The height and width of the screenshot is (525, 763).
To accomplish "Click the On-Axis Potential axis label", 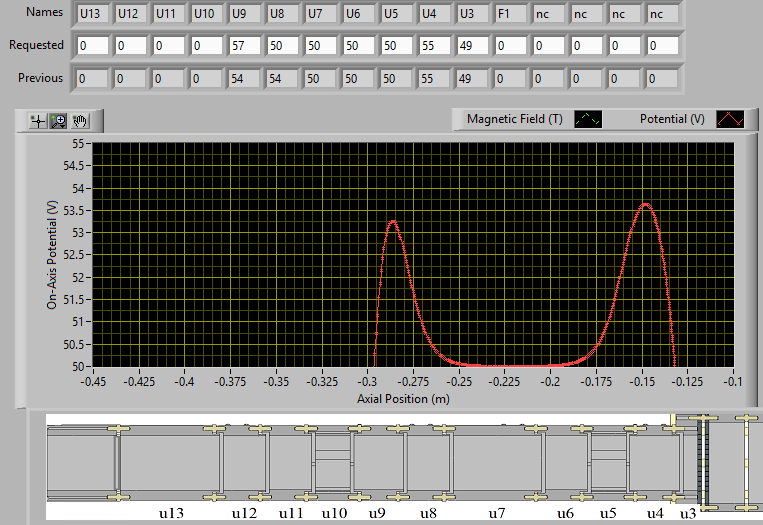I will pos(52,254).
